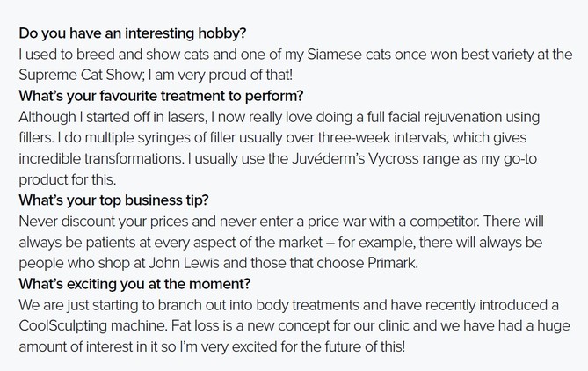Click the question "What's exciting you at the moment?"
Viewport: 588px width, 371px height.
[134, 284]
